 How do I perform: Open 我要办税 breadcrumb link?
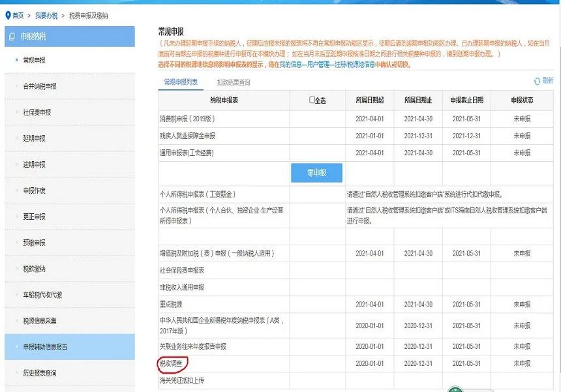coord(46,16)
